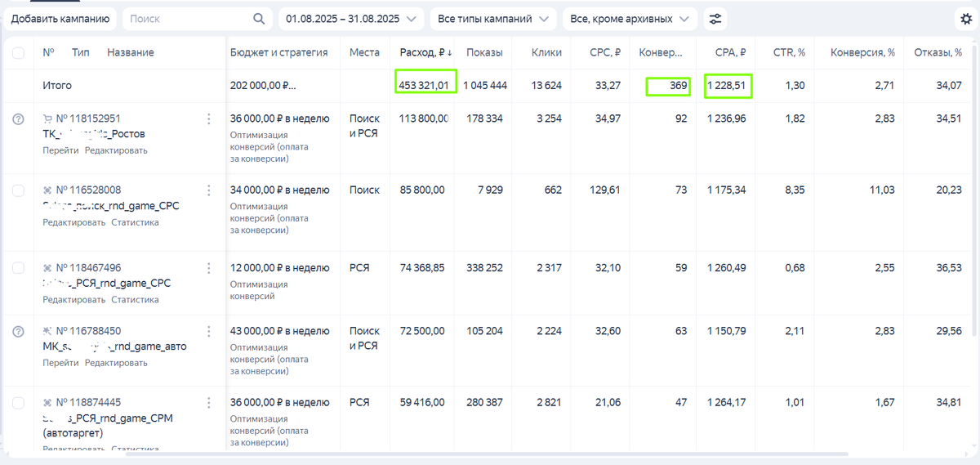Click the 'Места' column header
The image size is (980, 465).
click(364, 52)
